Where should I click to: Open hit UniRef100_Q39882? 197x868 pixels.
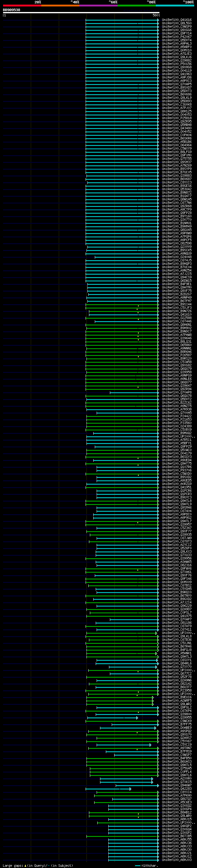[x=177, y=60]
